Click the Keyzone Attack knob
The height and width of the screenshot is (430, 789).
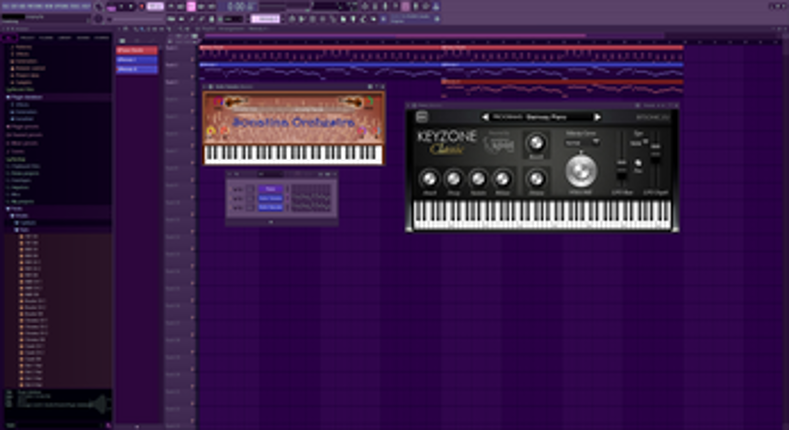pos(429,179)
